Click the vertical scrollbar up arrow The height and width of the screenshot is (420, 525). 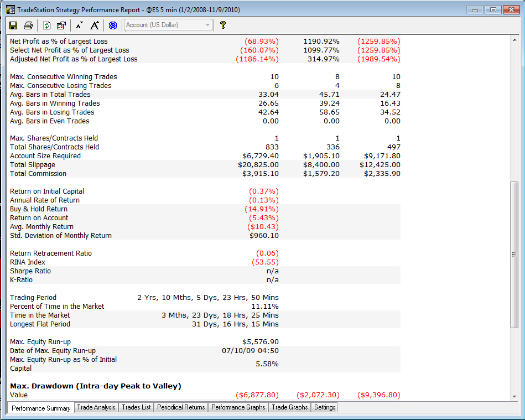click(514, 40)
